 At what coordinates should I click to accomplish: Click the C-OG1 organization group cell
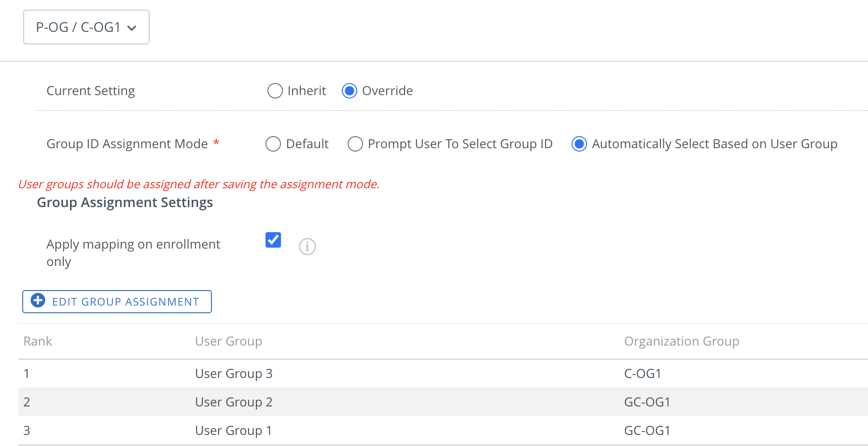pyautogui.click(x=643, y=374)
